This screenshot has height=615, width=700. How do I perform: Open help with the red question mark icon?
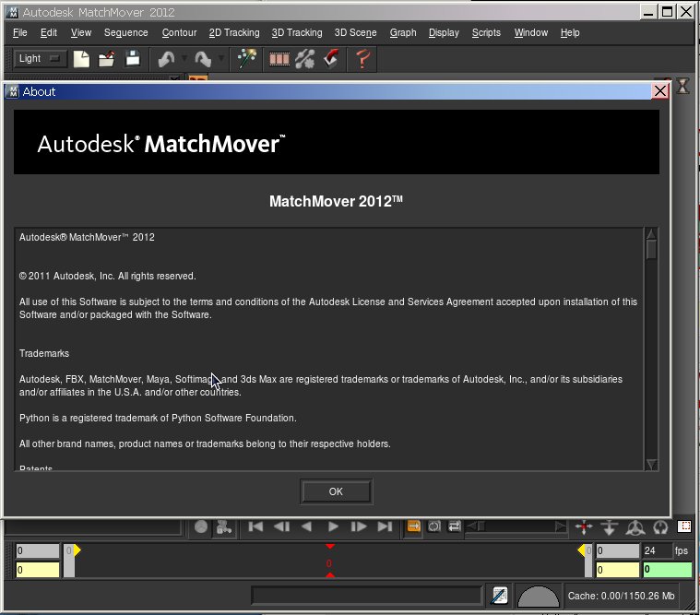pos(363,59)
